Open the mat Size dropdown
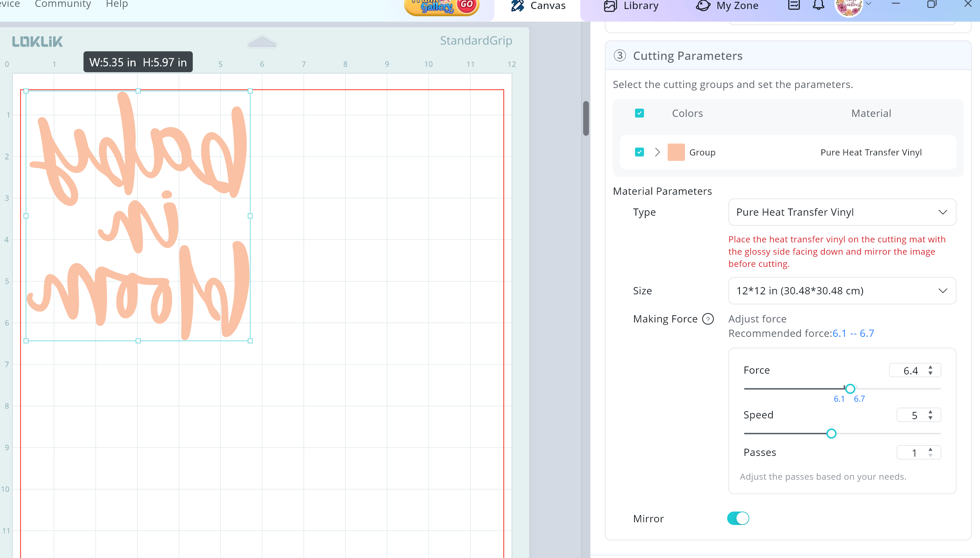This screenshot has width=980, height=558. point(842,290)
